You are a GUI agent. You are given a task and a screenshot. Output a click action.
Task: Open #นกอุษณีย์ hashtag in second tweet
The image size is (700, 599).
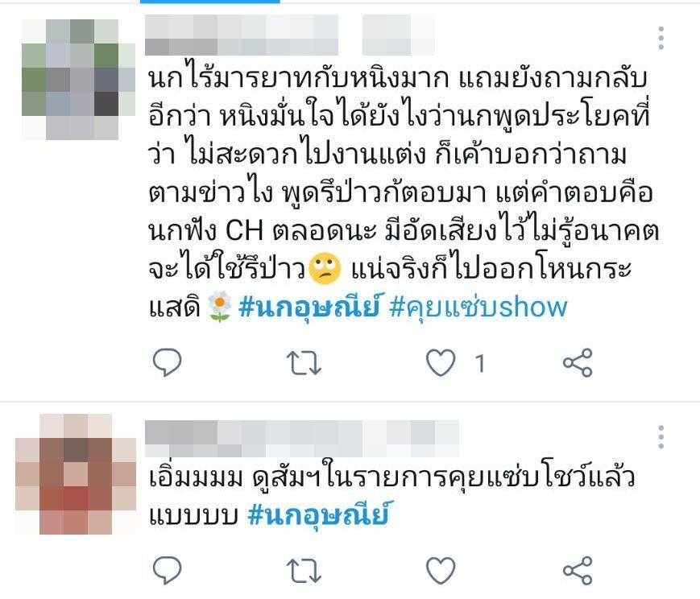click(319, 514)
